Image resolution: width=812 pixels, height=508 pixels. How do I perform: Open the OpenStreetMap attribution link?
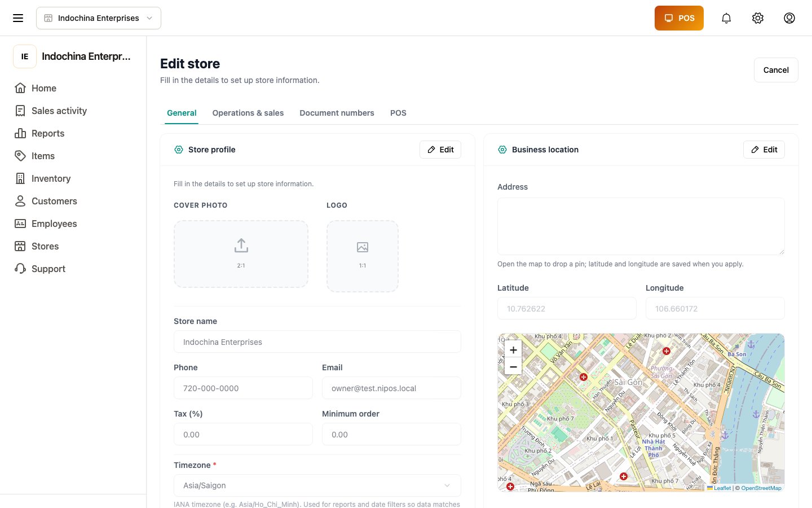761,488
